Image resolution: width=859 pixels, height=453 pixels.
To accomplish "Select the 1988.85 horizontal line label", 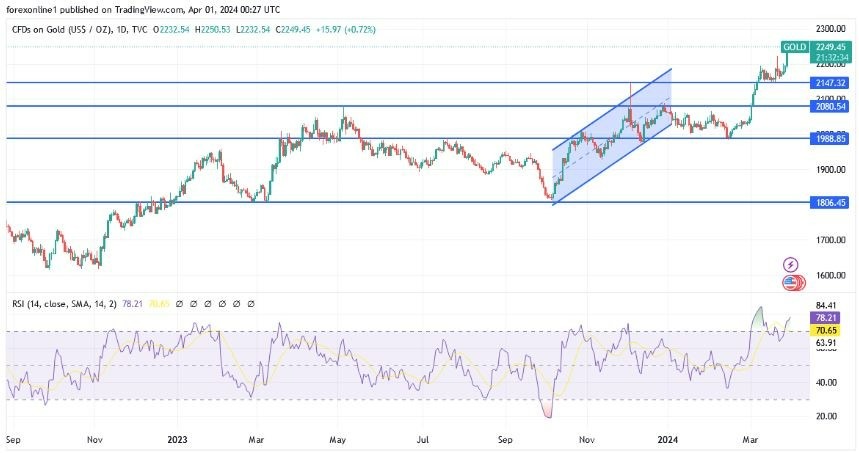I will [x=830, y=139].
